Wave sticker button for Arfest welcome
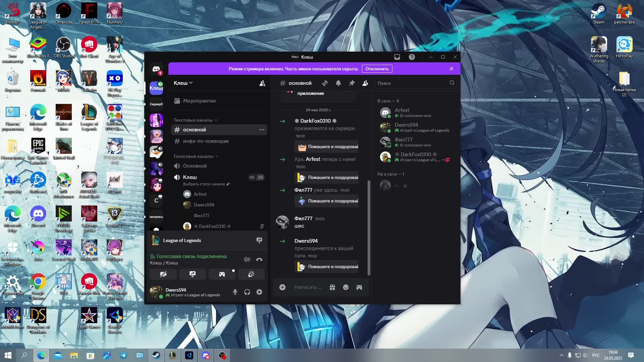 (x=327, y=178)
